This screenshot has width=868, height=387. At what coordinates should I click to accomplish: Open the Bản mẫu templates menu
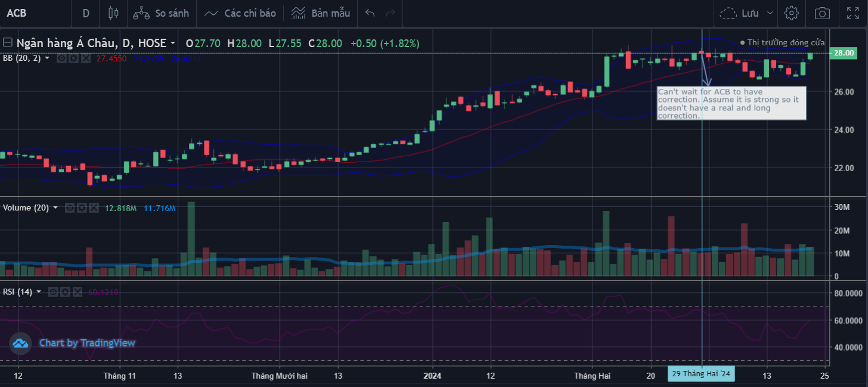(x=321, y=13)
